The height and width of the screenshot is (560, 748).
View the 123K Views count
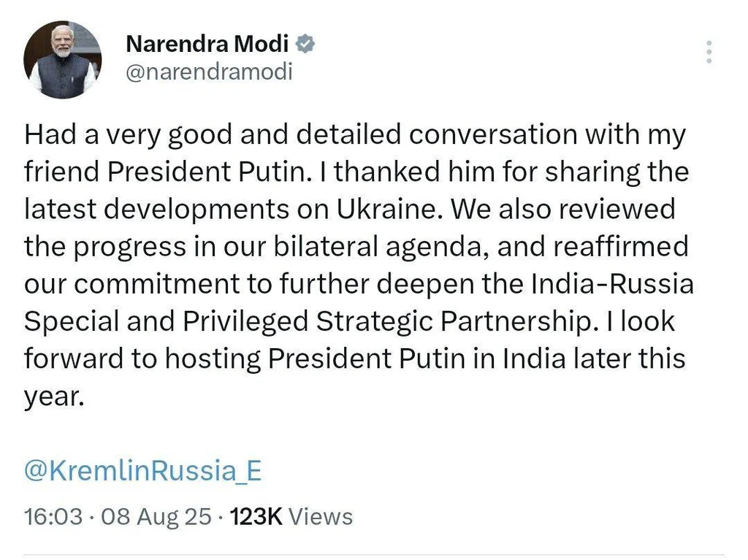pyautogui.click(x=291, y=517)
